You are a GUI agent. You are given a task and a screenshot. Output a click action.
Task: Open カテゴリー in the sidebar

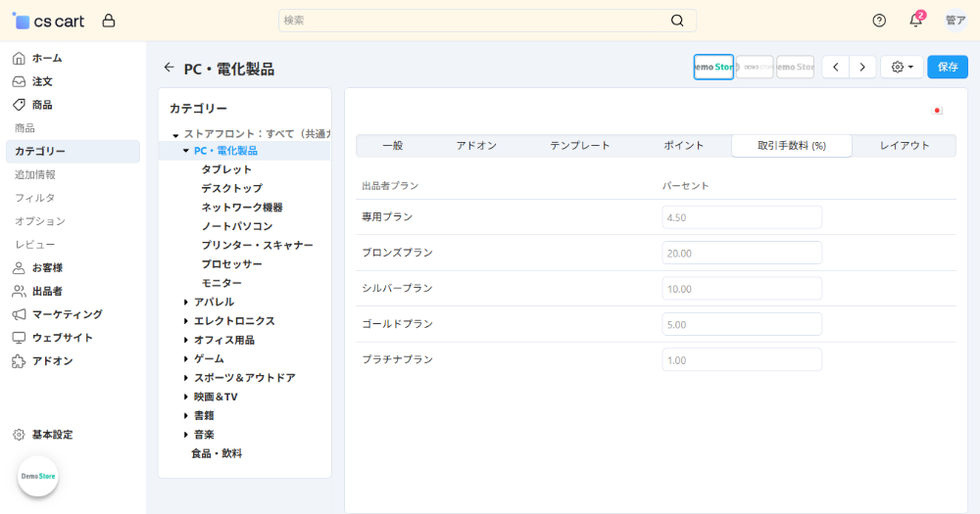[73, 151]
